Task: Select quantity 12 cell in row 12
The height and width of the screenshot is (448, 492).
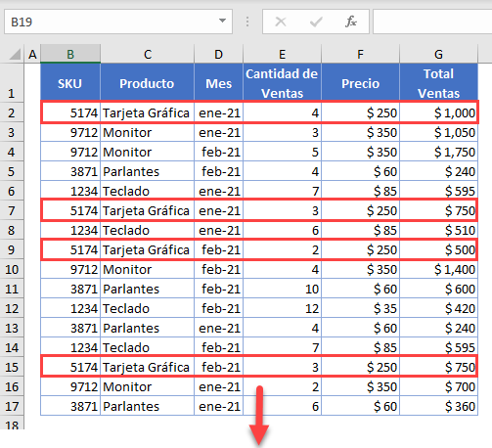Action: [x=282, y=308]
